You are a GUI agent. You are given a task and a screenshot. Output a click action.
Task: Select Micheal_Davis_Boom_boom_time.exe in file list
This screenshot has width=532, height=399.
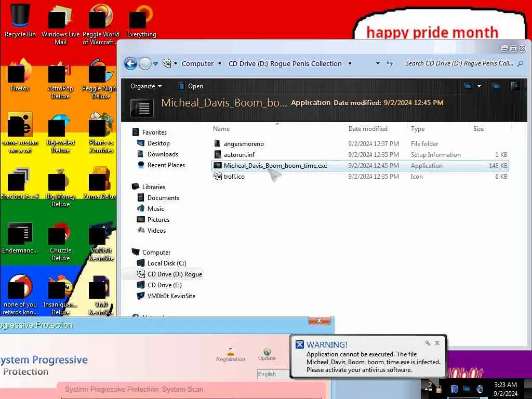[x=360, y=166]
